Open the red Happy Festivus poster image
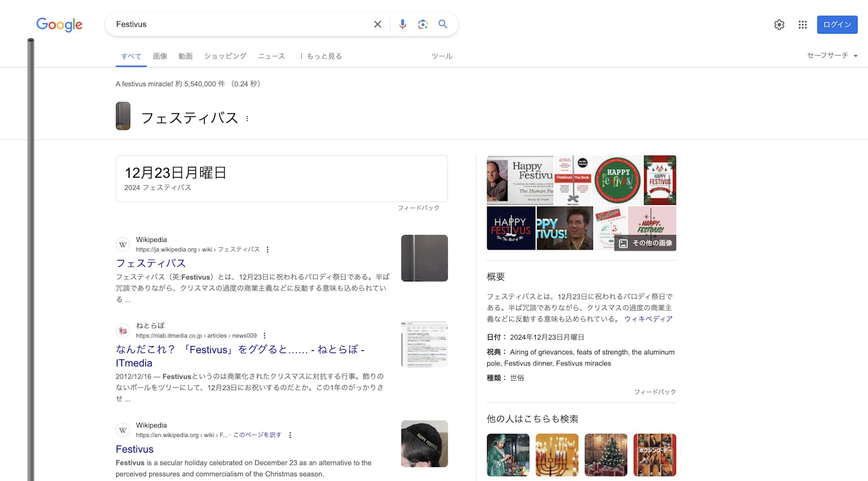Image resolution: width=868 pixels, height=481 pixels. (x=660, y=180)
